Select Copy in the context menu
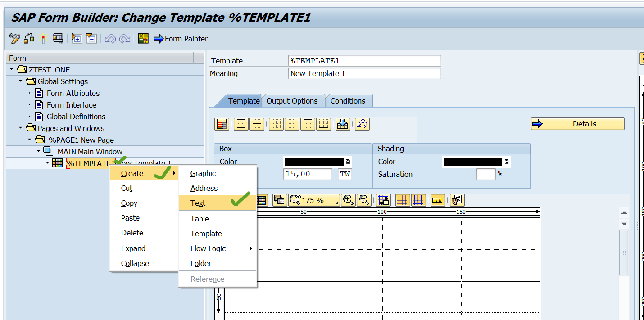This screenshot has width=644, height=320. (129, 203)
